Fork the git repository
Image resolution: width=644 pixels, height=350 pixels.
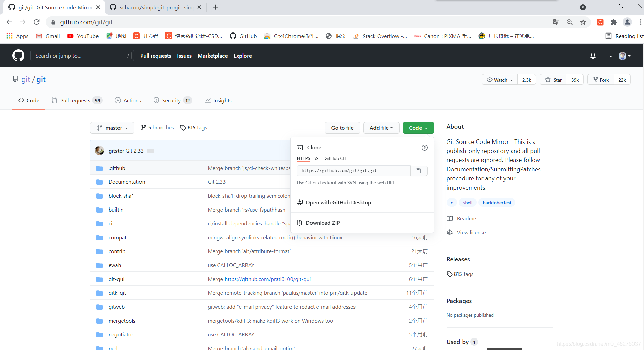(601, 80)
